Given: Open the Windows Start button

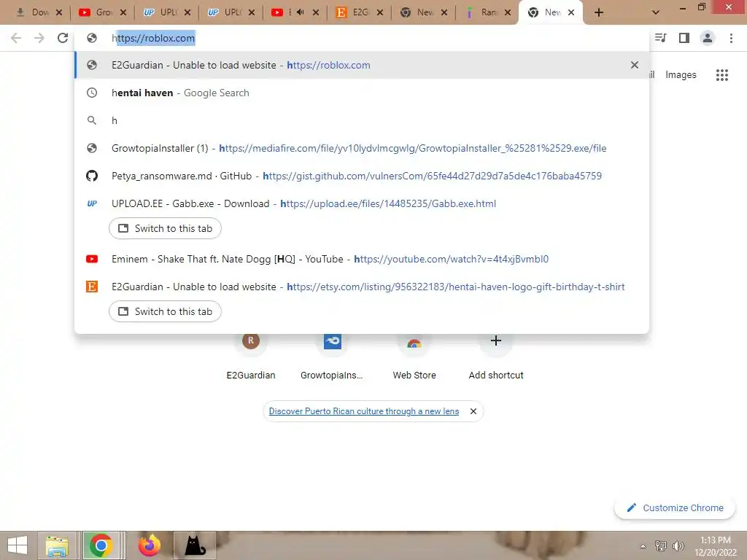Looking at the screenshot, I should click(18, 545).
